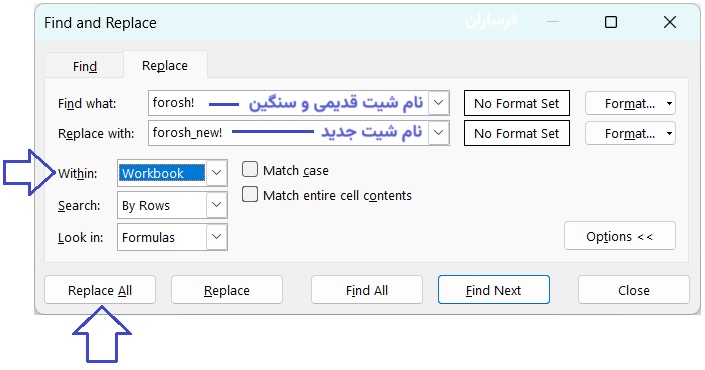Screen dimensions: 705x370
Task: Expand the Replace with history arrow
Action: pyautogui.click(x=439, y=133)
